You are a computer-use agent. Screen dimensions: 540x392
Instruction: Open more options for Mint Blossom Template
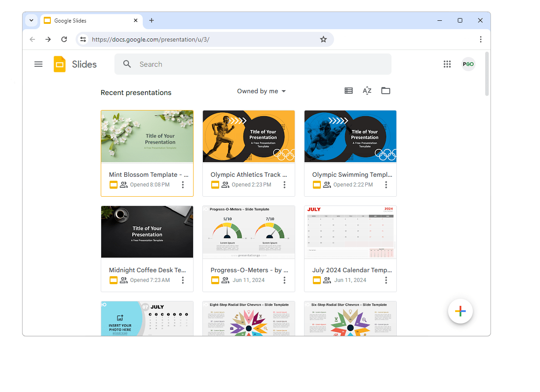(x=183, y=185)
